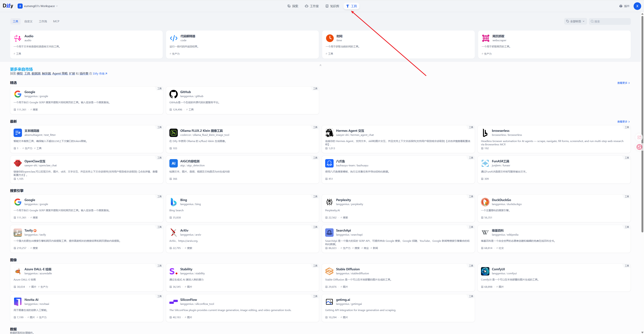Open the user avatar X menu

click(637, 6)
